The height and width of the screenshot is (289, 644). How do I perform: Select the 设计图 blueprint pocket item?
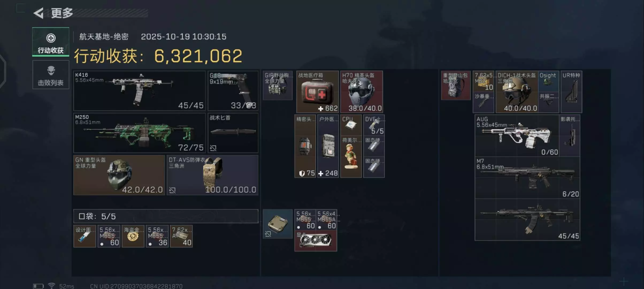tap(85, 236)
